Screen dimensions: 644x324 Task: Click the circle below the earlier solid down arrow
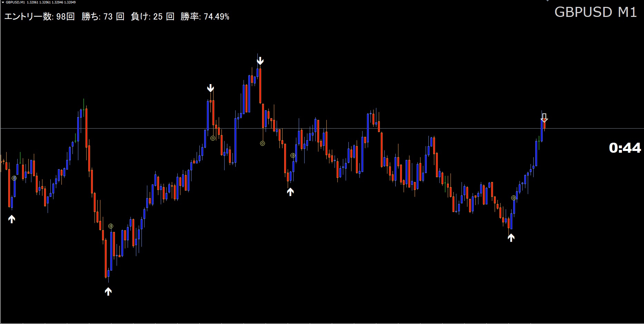click(x=213, y=138)
